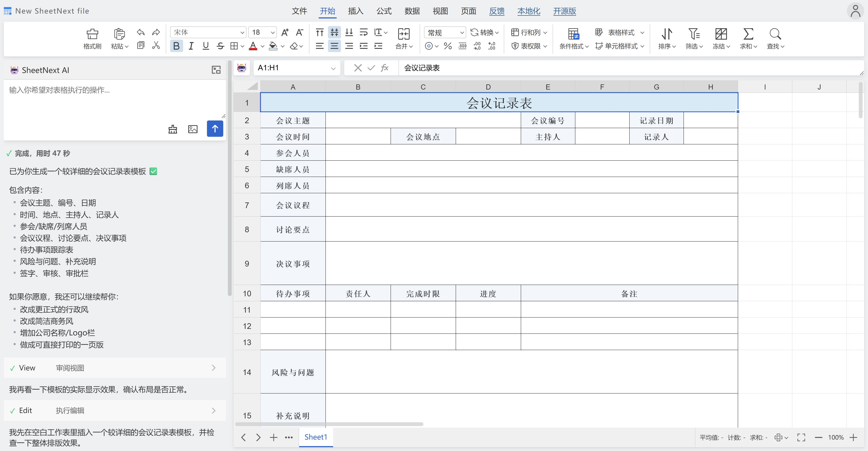This screenshot has width=868, height=451.
Task: Click the merge cells icon
Action: click(403, 34)
